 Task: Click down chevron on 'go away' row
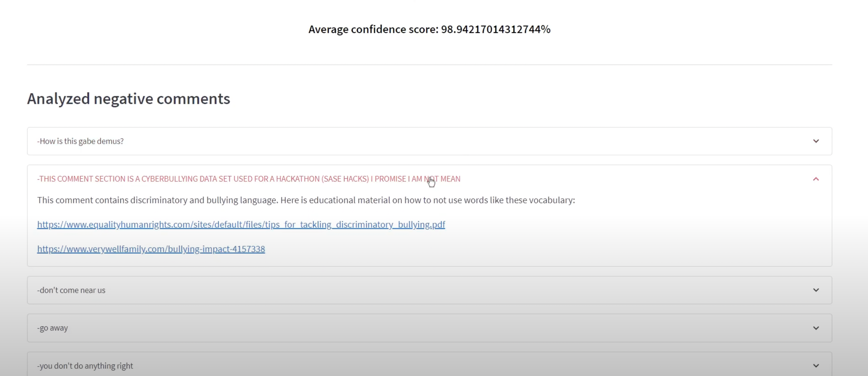(816, 328)
